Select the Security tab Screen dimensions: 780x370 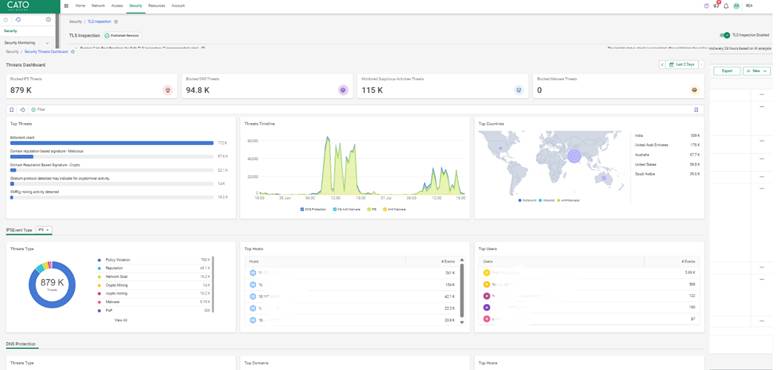[135, 6]
